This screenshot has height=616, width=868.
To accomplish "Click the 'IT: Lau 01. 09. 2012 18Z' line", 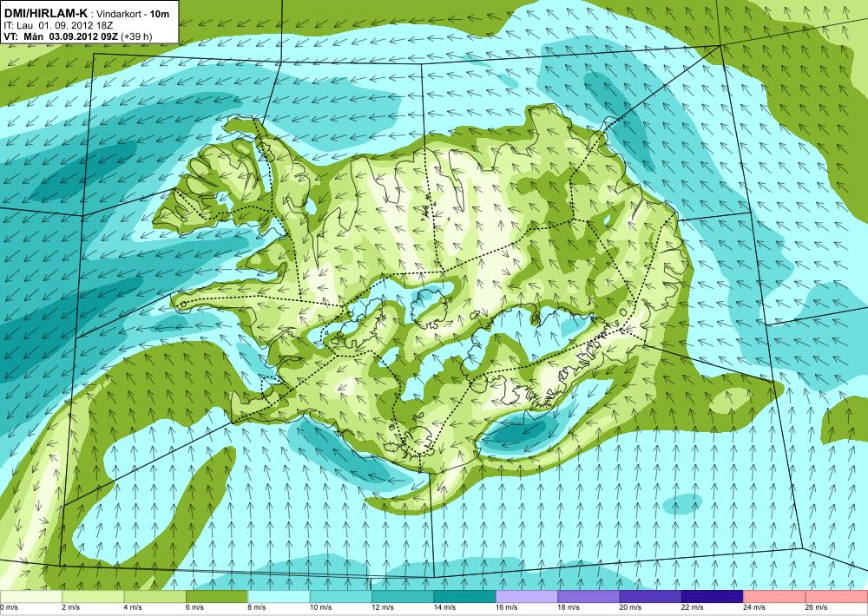I will pos(59,25).
